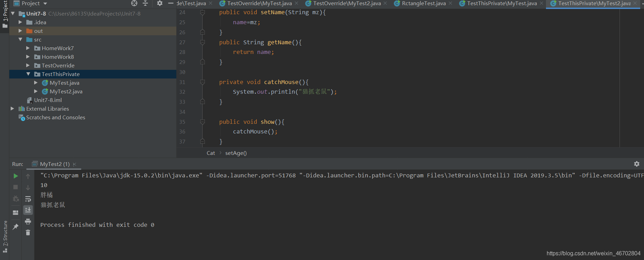Select Unit7-8.iml file

(x=48, y=100)
